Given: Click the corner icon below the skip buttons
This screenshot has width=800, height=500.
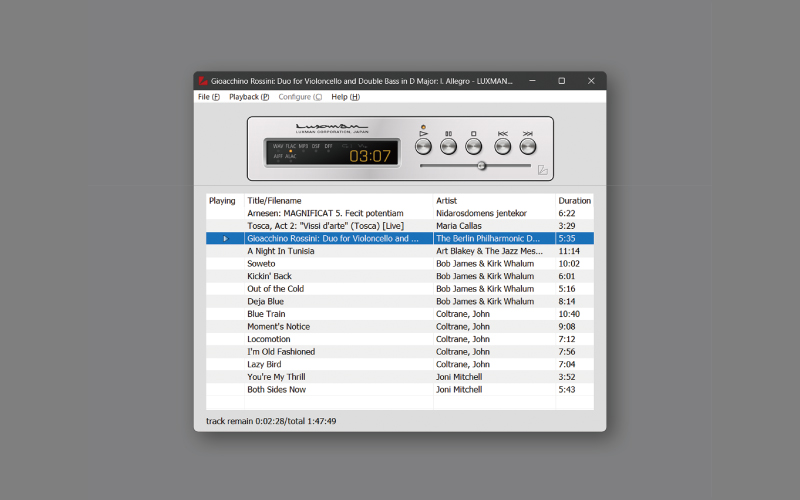Looking at the screenshot, I should coord(542,171).
